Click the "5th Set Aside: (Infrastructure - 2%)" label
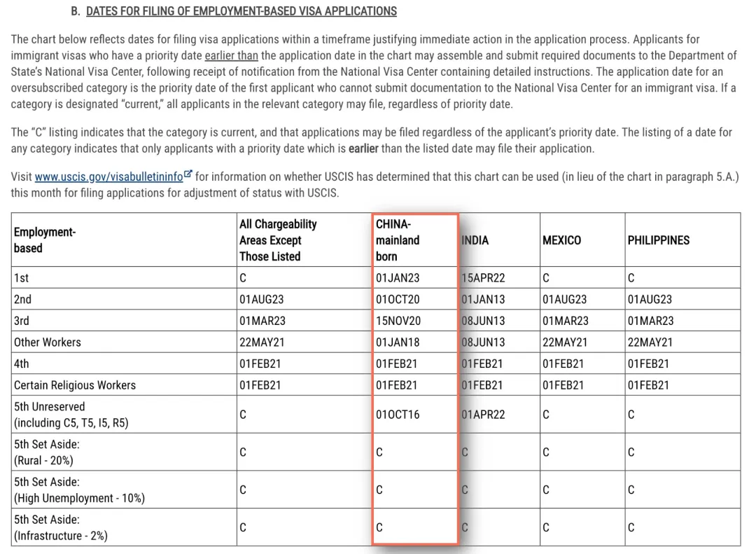Image resolution: width=756 pixels, height=554 pixels. point(61,527)
